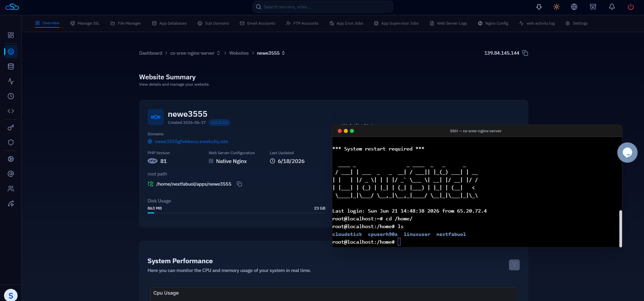
Task: Click the linuxuser directory in the terminal
Action: 417,234
